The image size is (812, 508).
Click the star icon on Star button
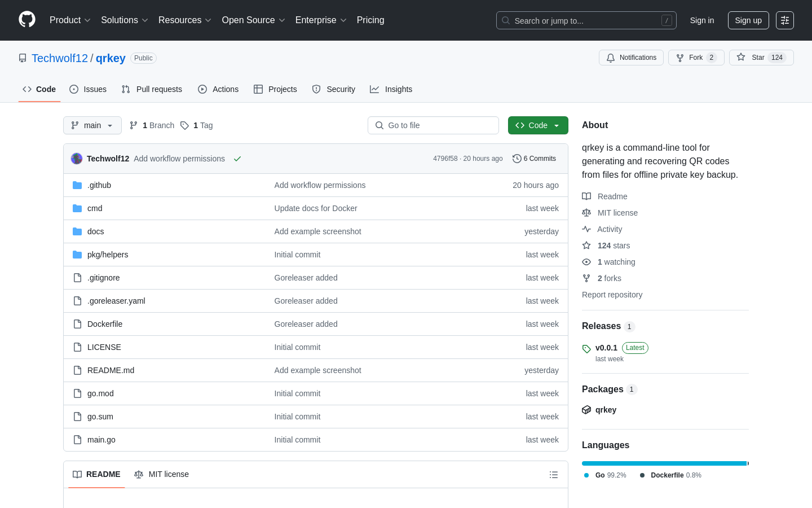click(x=741, y=58)
